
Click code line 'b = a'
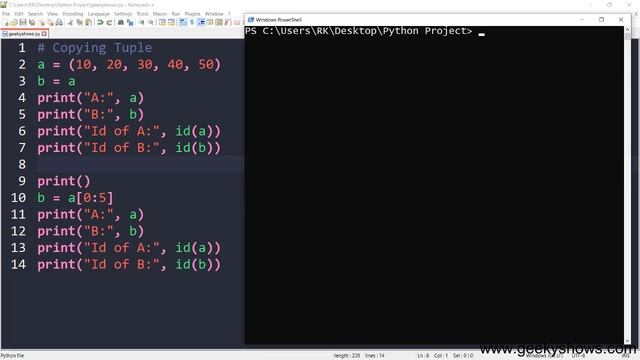click(56, 81)
